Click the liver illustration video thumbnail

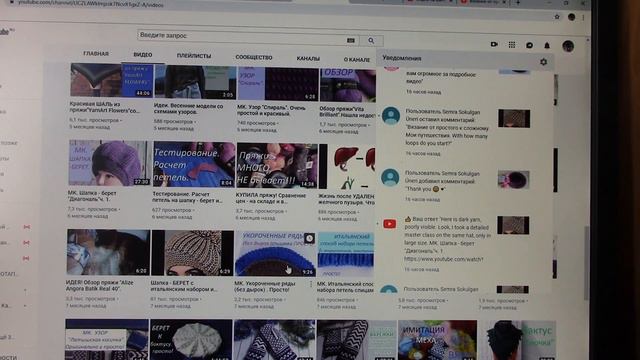pyautogui.click(x=347, y=167)
